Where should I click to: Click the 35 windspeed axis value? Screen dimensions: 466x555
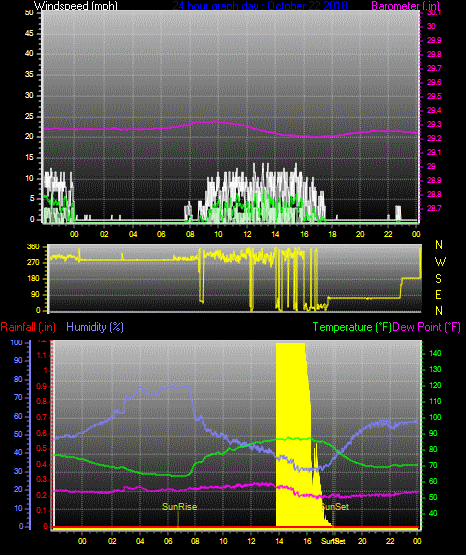pyautogui.click(x=29, y=75)
